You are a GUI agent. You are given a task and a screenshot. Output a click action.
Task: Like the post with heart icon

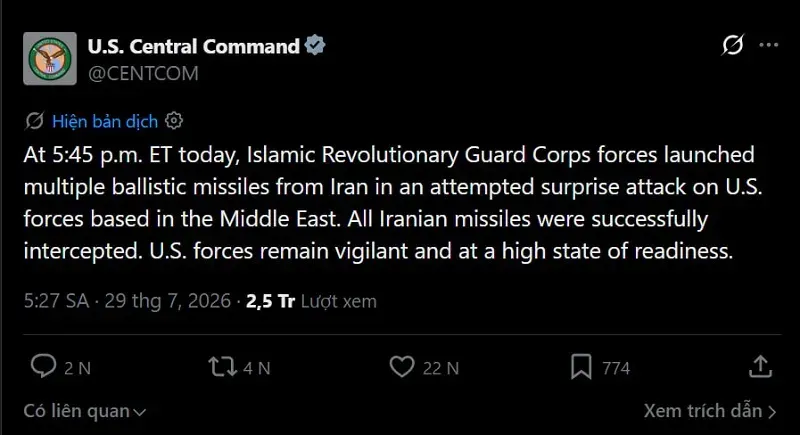(402, 367)
